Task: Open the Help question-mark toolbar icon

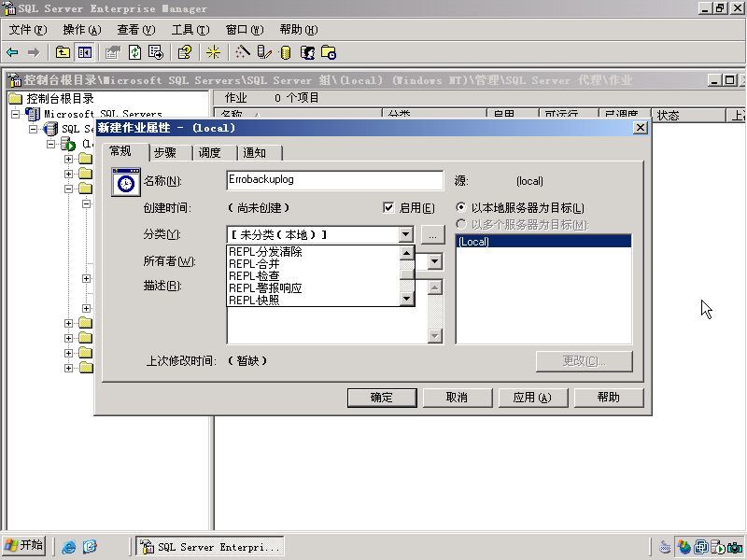Action: pos(185,52)
